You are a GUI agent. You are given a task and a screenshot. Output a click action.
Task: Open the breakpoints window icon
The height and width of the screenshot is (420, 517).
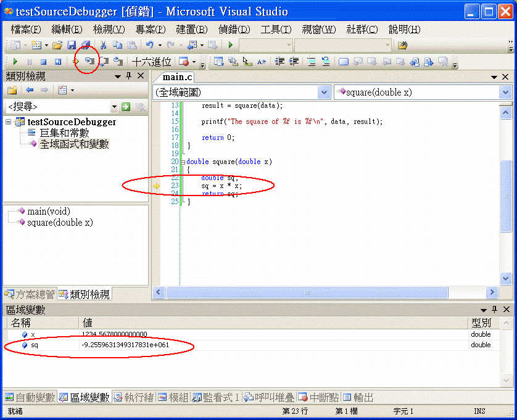(x=183, y=62)
